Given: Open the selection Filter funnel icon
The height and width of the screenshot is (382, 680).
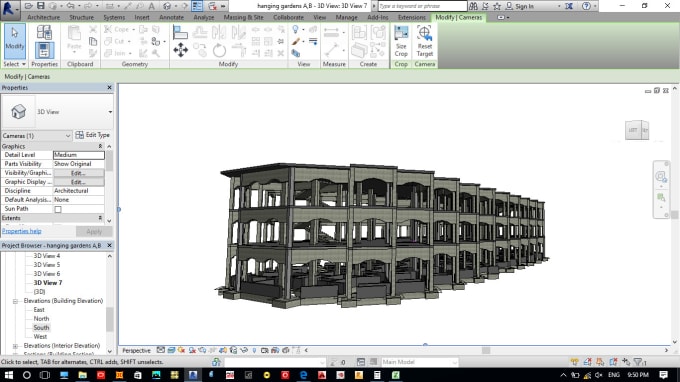Looking at the screenshot, I should (x=639, y=362).
